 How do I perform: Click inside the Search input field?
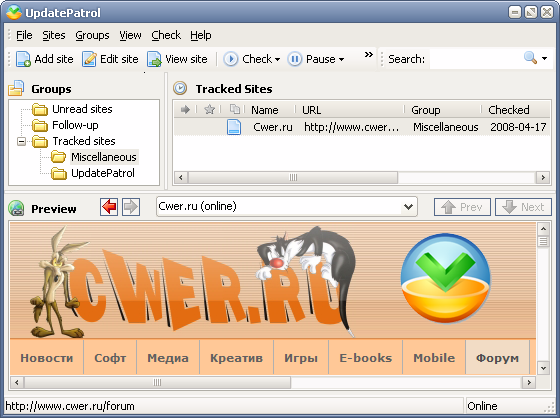point(476,59)
